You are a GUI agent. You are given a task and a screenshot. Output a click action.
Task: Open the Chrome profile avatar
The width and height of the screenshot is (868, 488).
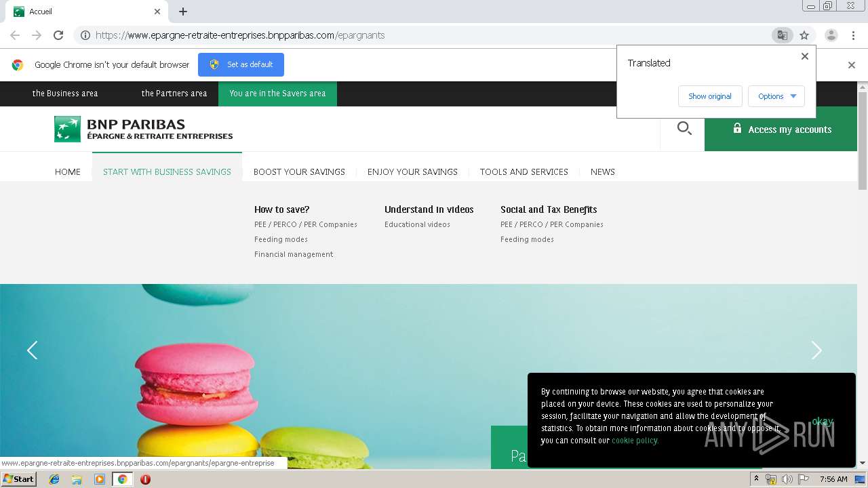point(831,35)
